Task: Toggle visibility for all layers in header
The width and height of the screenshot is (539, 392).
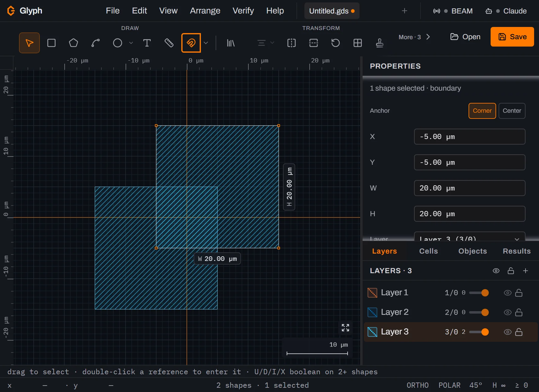Action: pyautogui.click(x=496, y=271)
